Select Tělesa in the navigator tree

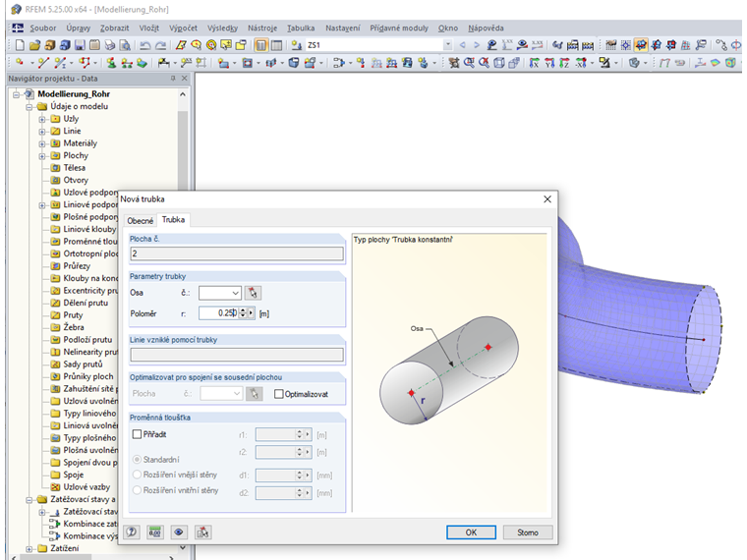75,168
